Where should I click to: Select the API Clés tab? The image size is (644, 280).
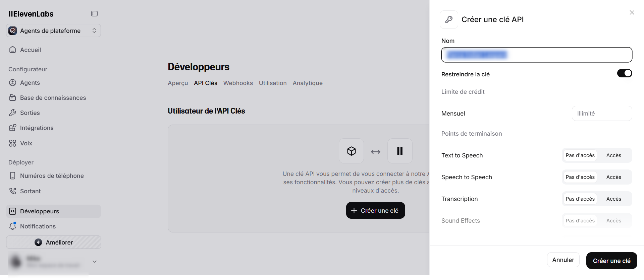pos(206,83)
